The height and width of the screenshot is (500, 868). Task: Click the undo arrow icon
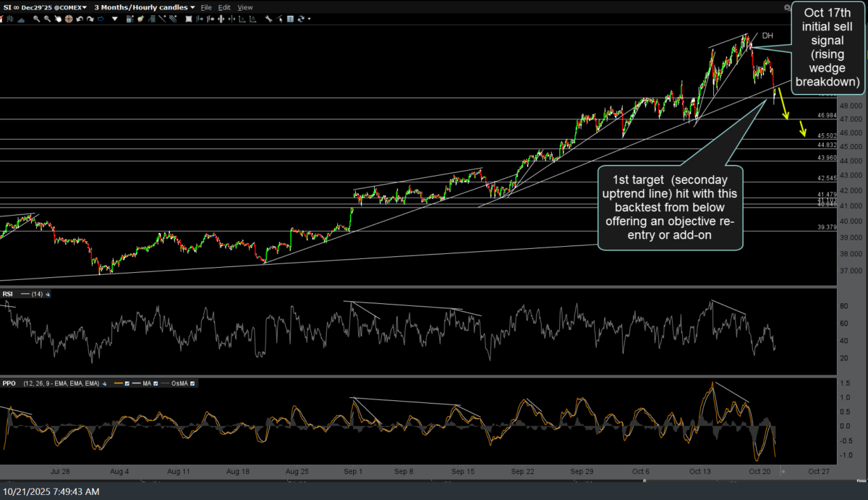point(80,19)
